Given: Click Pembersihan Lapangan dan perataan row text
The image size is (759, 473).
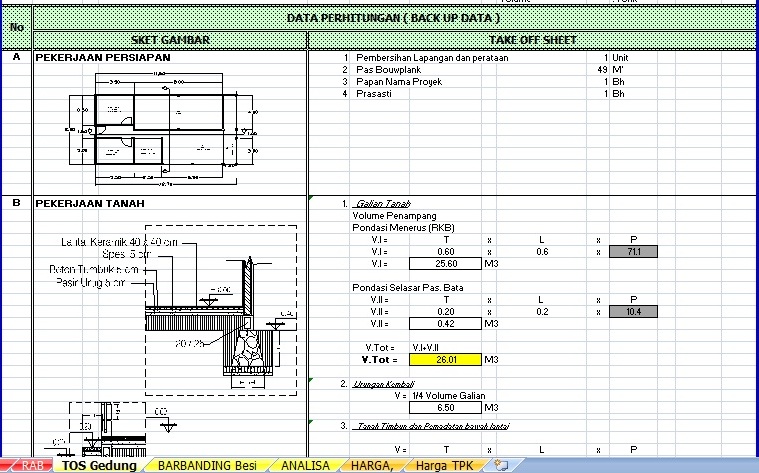Looking at the screenshot, I should click(432, 58).
